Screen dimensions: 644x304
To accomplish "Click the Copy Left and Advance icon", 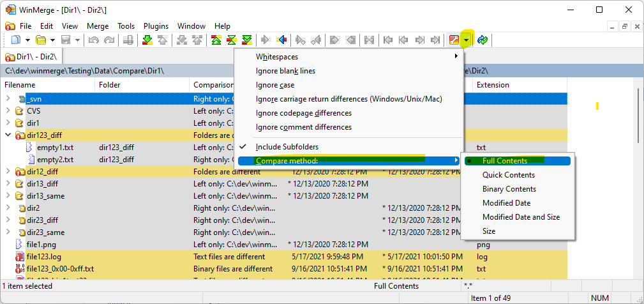I will pos(316,40).
